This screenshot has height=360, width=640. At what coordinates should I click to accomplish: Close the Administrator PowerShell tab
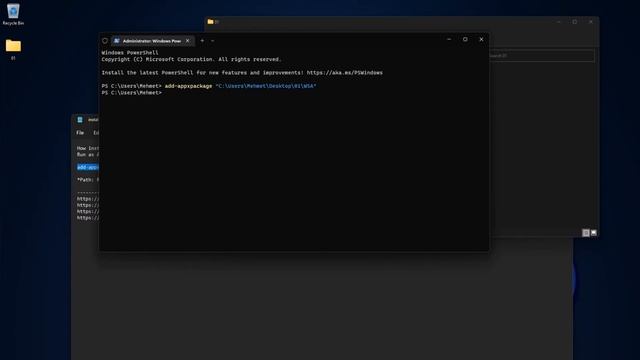click(188, 41)
